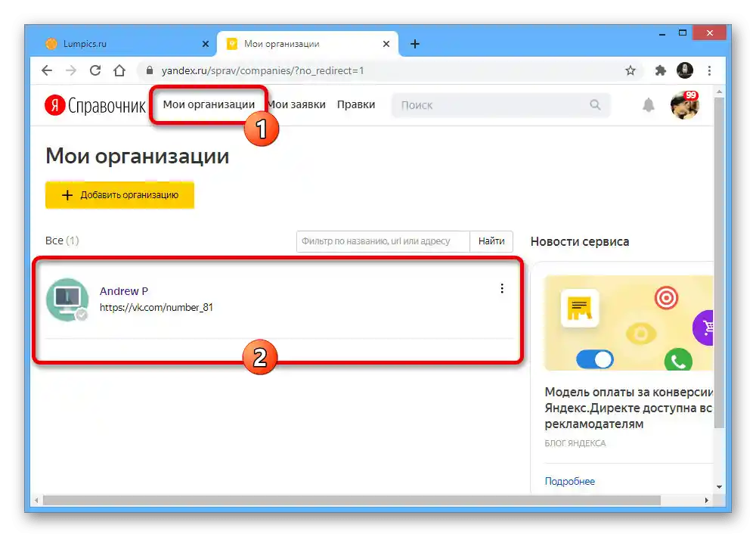The height and width of the screenshot is (537, 756).
Task: Click the address bar URL
Action: click(x=263, y=70)
